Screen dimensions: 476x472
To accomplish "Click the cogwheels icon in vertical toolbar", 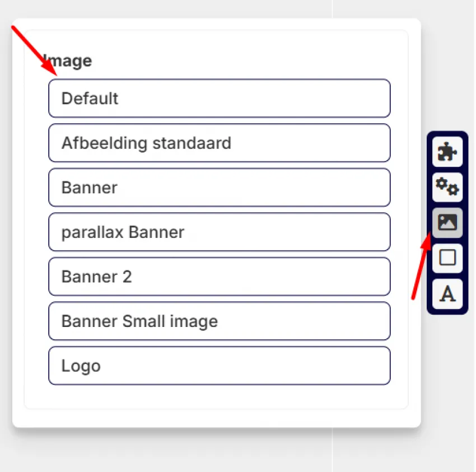I will point(447,187).
